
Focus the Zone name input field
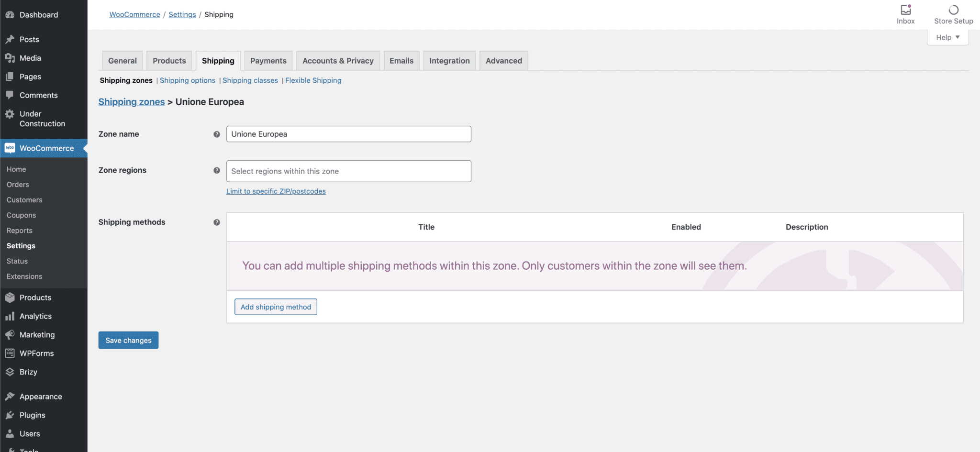click(x=349, y=134)
